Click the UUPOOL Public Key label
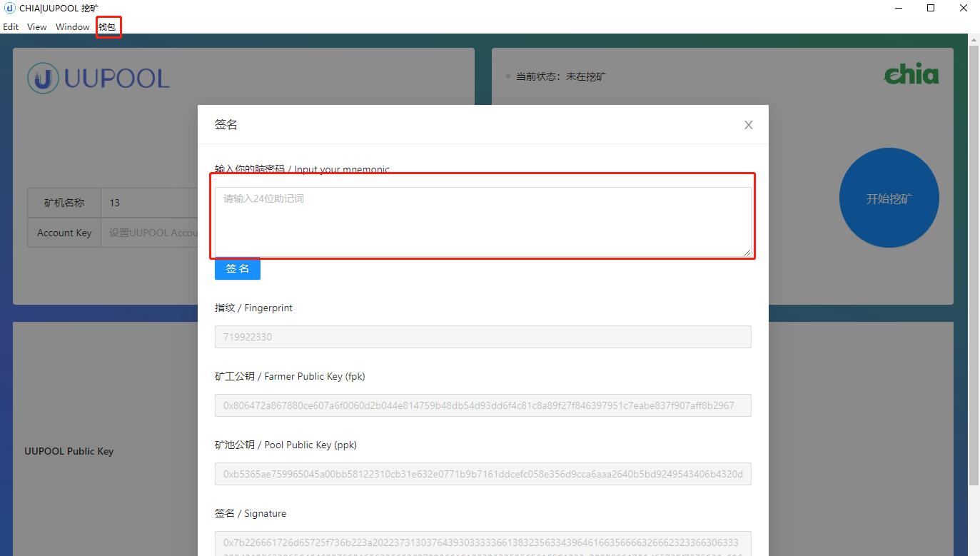The height and width of the screenshot is (556, 980). (x=69, y=451)
